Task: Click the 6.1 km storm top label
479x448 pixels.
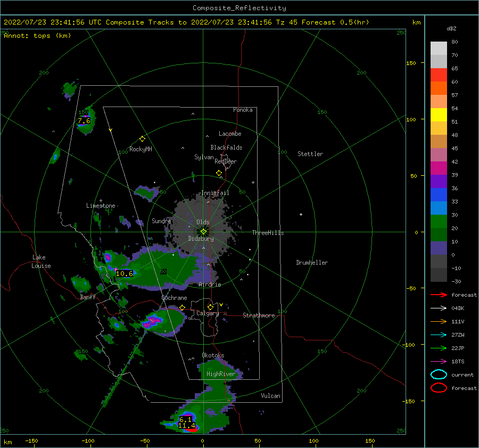Action: coord(185,420)
